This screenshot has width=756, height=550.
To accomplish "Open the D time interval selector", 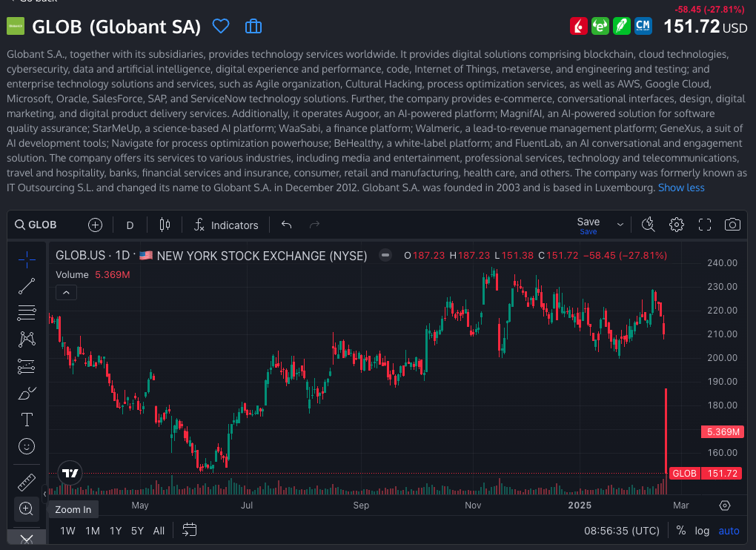I will point(130,225).
